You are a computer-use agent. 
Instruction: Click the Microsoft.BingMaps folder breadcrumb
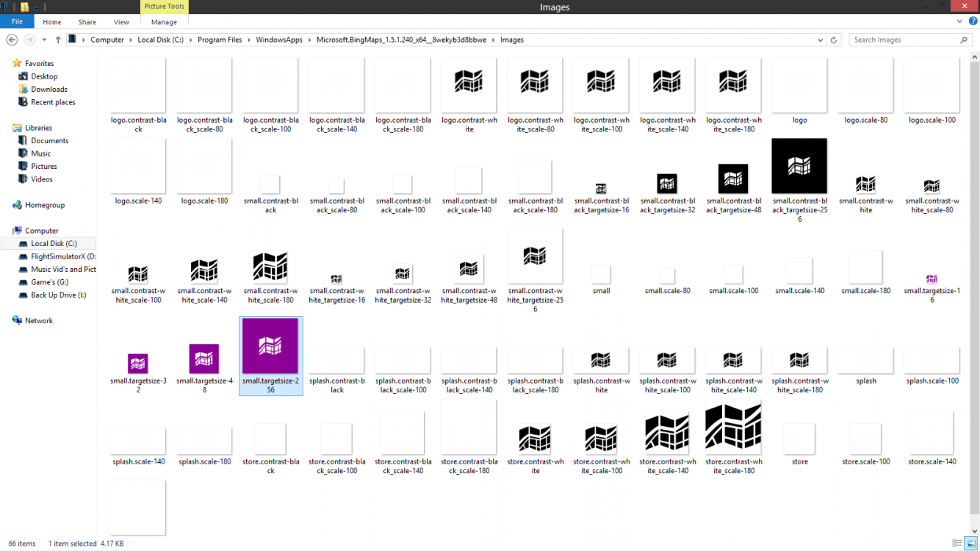click(401, 40)
